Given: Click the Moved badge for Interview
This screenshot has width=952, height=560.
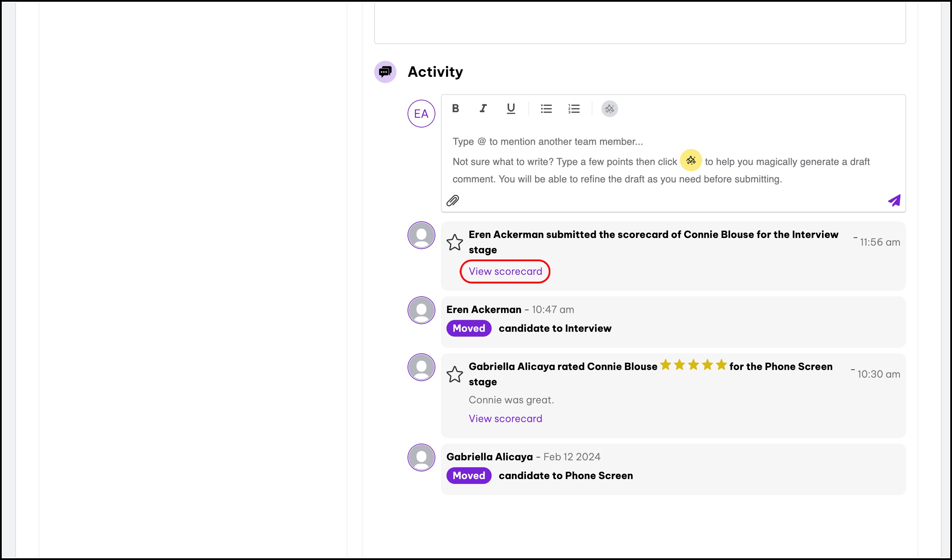Looking at the screenshot, I should coord(469,328).
